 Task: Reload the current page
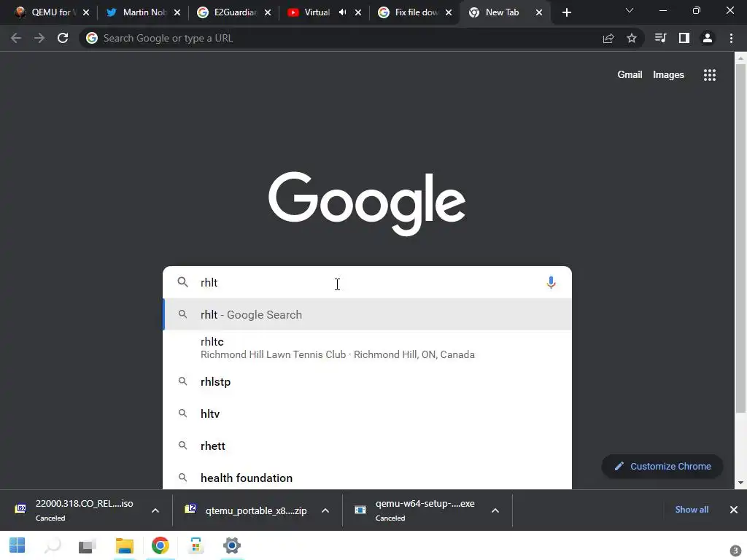click(x=63, y=38)
